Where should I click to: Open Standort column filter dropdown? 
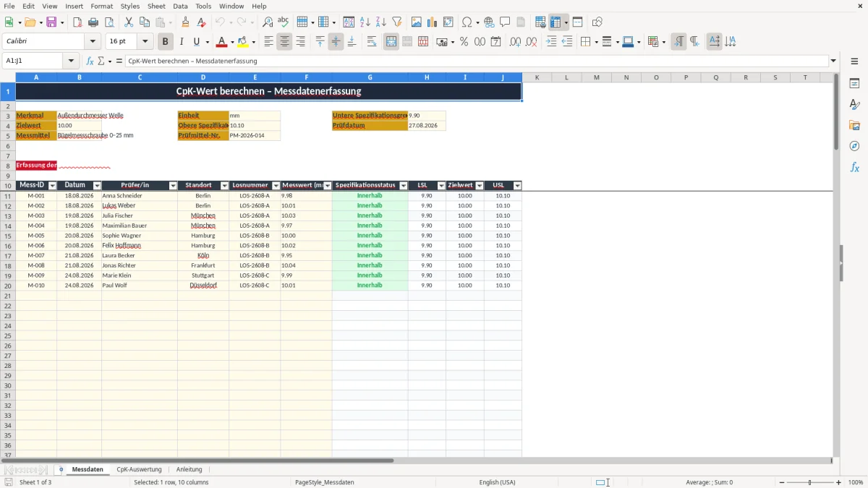[x=224, y=186]
